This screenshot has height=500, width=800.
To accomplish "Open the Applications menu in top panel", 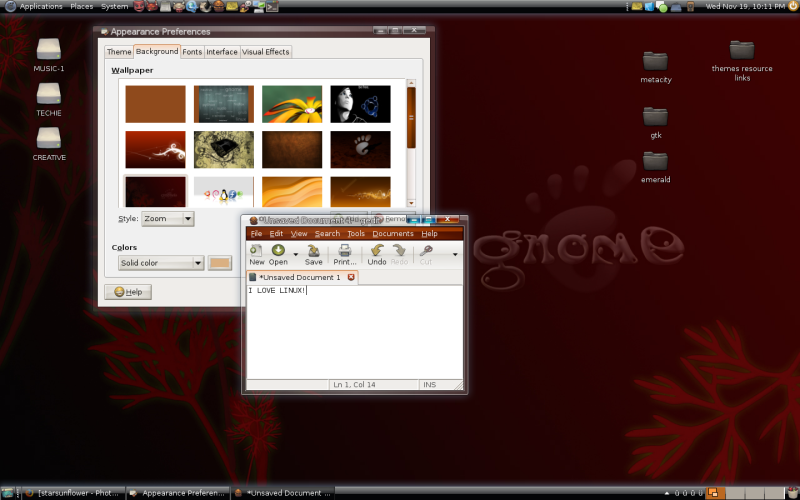I will 41,6.
